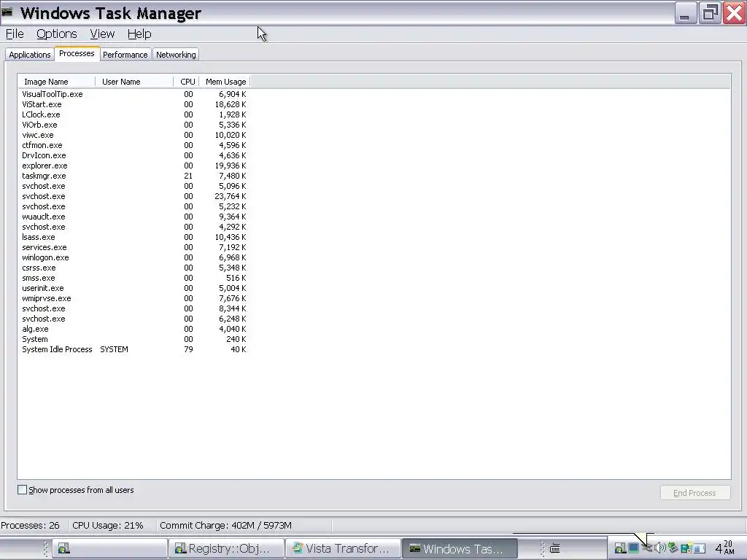The image size is (747, 560).
Task: Select the ViOrb.exe process
Action: tap(134, 125)
